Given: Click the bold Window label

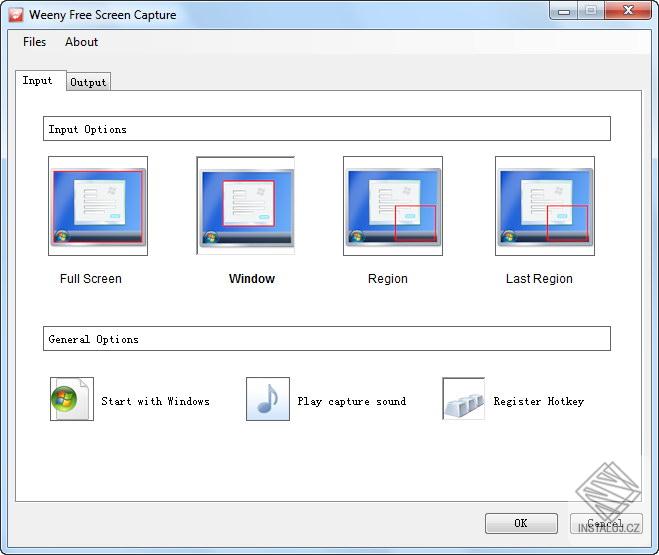Looking at the screenshot, I should [252, 279].
